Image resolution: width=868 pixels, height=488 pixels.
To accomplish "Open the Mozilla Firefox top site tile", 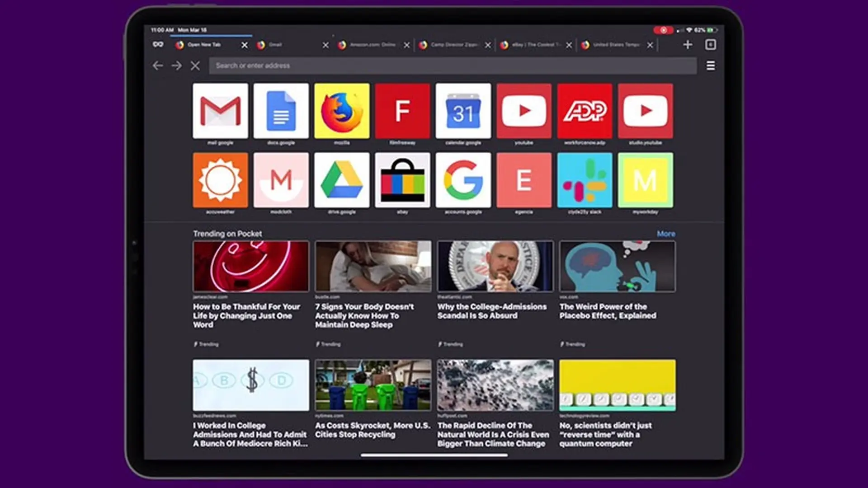I will (342, 111).
